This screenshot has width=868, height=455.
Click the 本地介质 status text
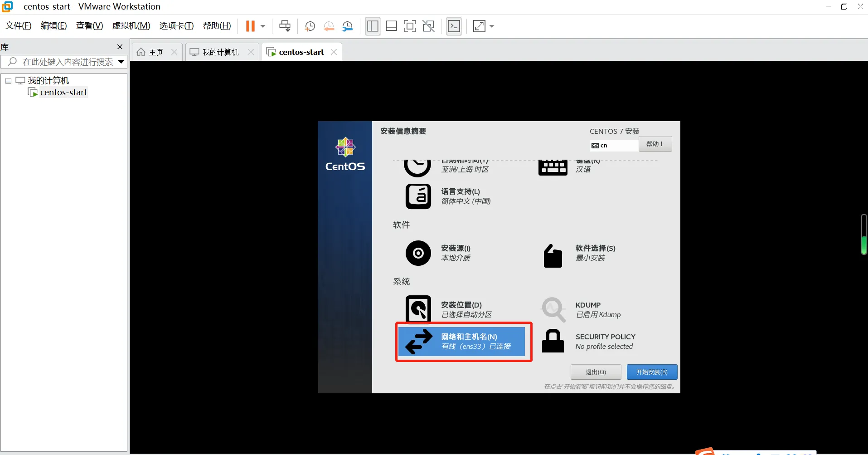456,258
